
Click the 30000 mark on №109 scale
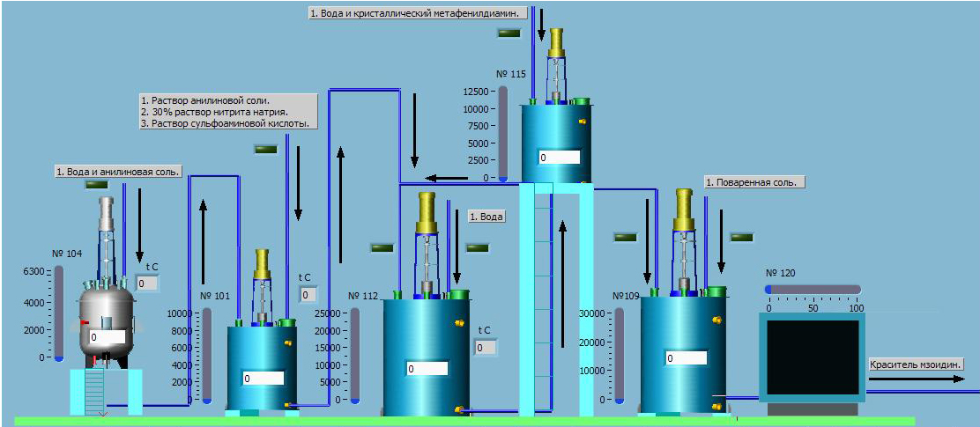592,313
